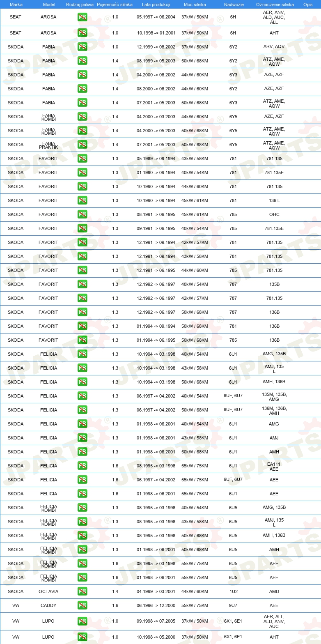The width and height of the screenshot is (321, 644).
Task: Click fuel icon in FAVORIT 09.1991 row
Action: [82, 228]
